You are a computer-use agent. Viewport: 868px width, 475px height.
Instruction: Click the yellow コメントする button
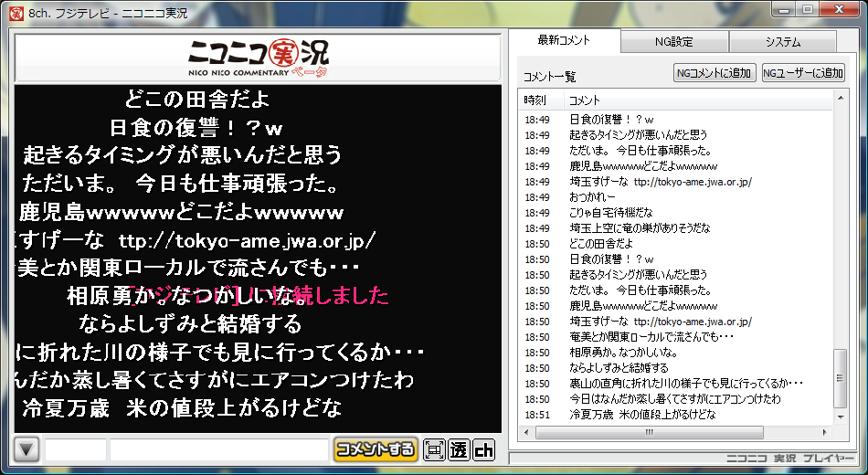376,449
